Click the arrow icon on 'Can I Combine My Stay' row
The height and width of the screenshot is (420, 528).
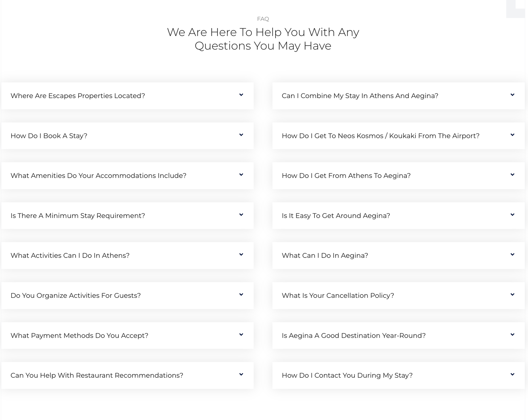(x=512, y=95)
